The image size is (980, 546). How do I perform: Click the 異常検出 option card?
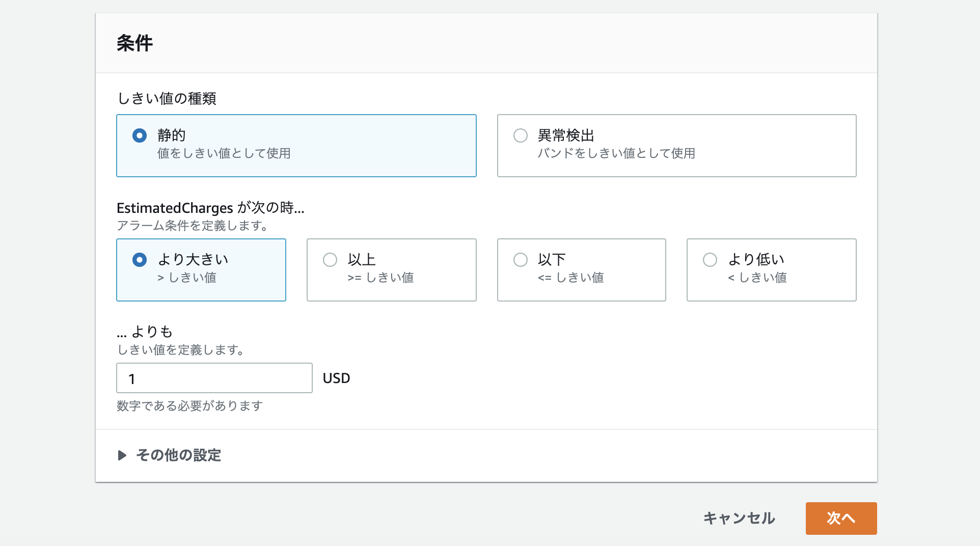pyautogui.click(x=676, y=146)
